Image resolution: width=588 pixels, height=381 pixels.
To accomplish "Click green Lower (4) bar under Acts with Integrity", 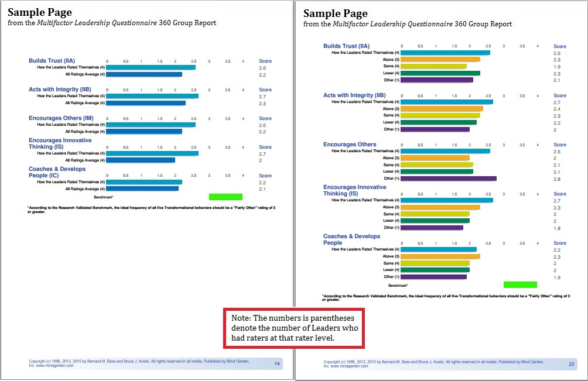I will (438, 122).
